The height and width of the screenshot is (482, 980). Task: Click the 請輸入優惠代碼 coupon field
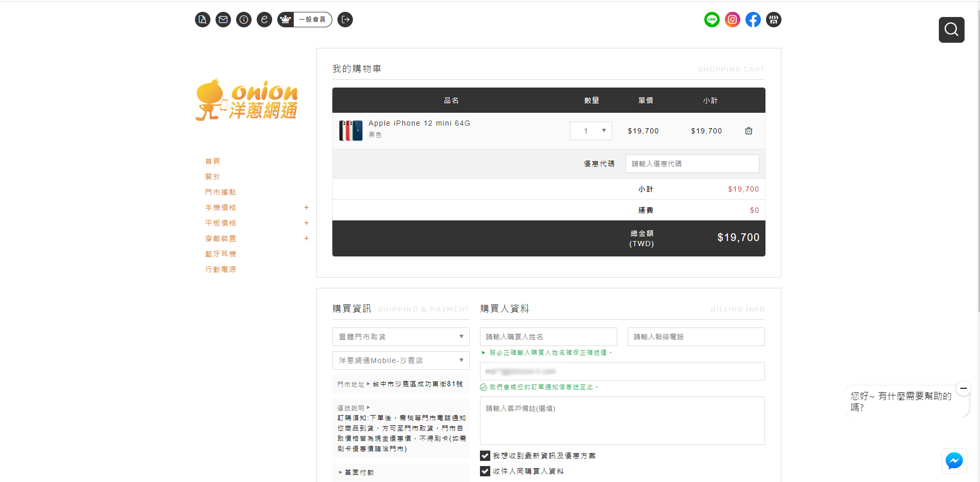692,164
